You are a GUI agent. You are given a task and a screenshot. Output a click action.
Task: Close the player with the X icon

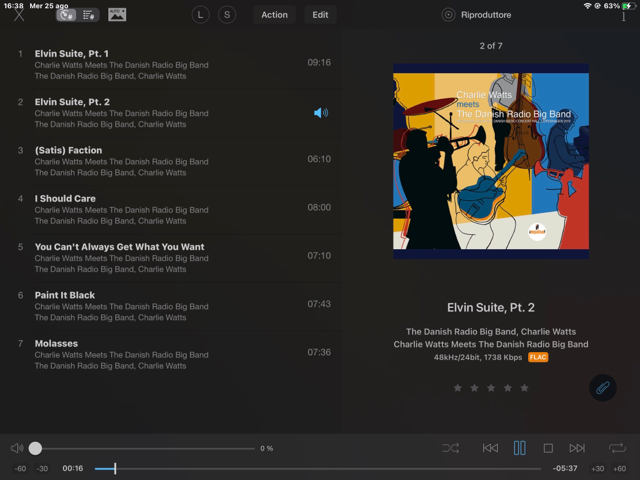click(x=19, y=16)
